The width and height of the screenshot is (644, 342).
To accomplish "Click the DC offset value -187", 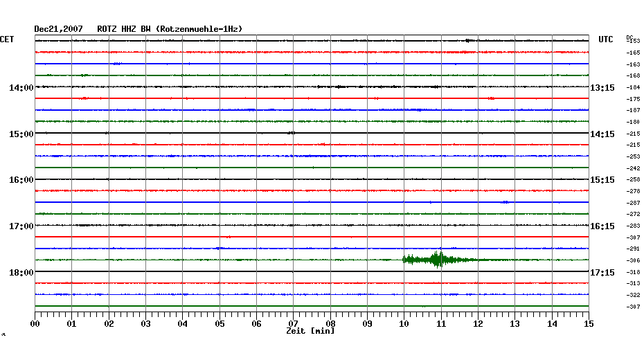I will click(634, 111).
